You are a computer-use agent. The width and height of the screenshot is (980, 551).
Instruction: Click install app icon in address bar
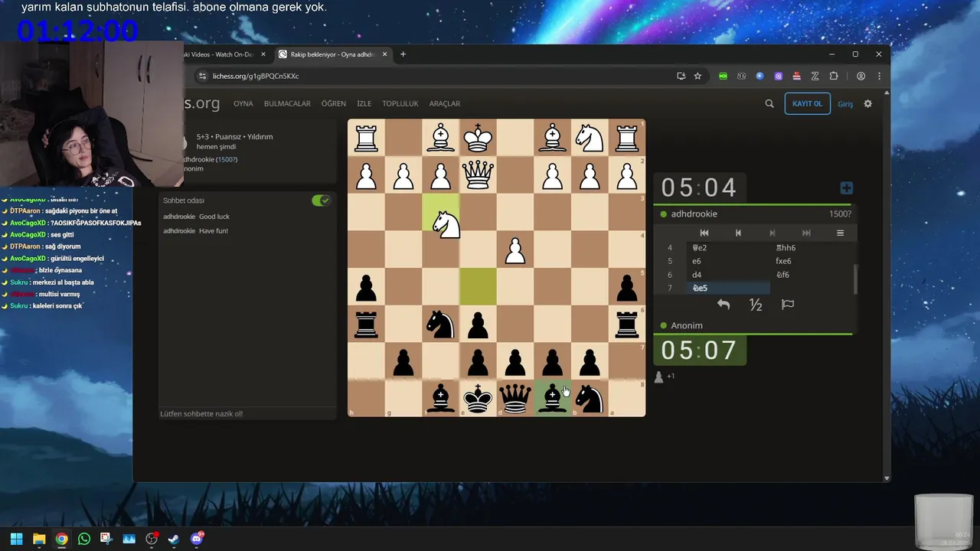point(681,76)
